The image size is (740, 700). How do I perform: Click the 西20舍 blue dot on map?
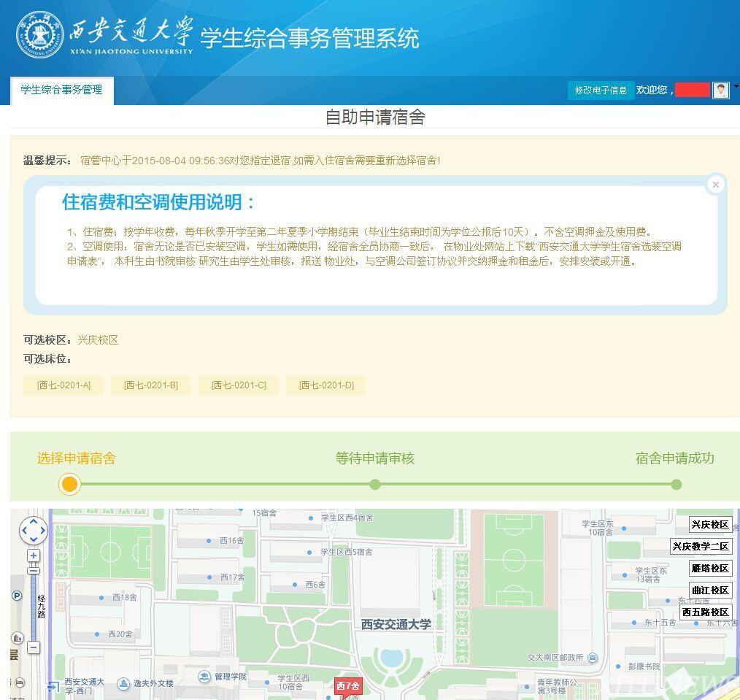tap(97, 634)
